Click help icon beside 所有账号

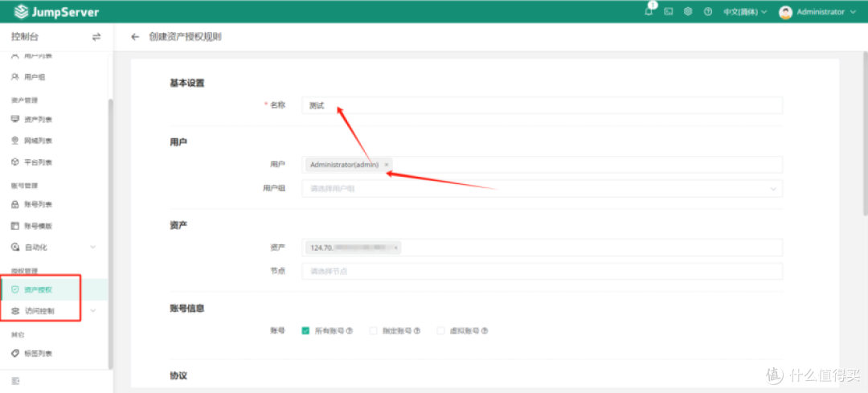click(x=350, y=331)
